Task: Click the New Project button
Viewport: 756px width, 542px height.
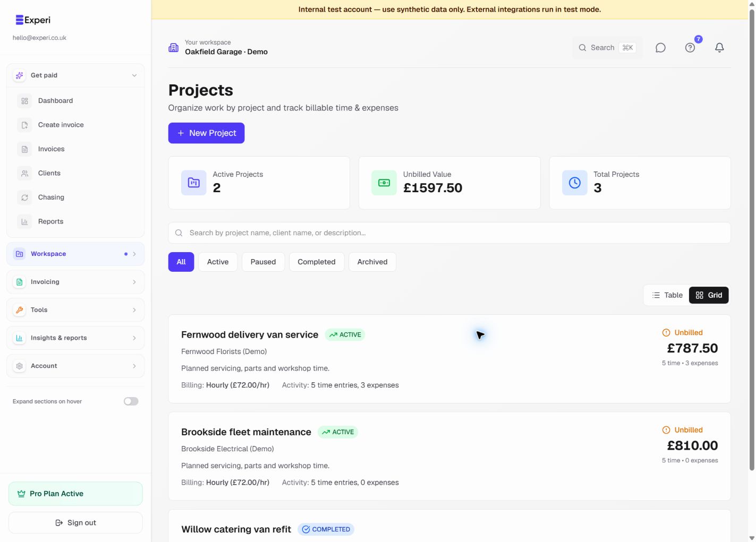Action: click(206, 133)
